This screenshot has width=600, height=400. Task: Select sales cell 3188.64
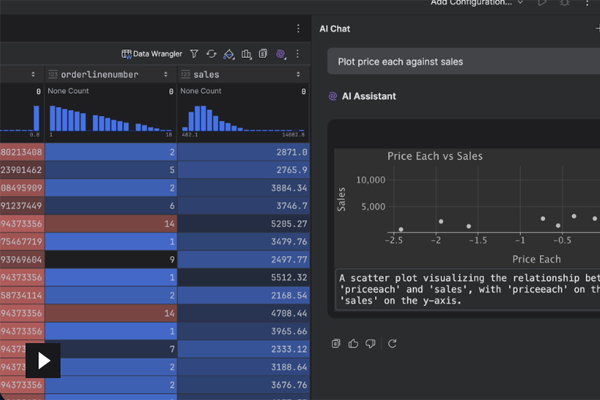pyautogui.click(x=244, y=367)
